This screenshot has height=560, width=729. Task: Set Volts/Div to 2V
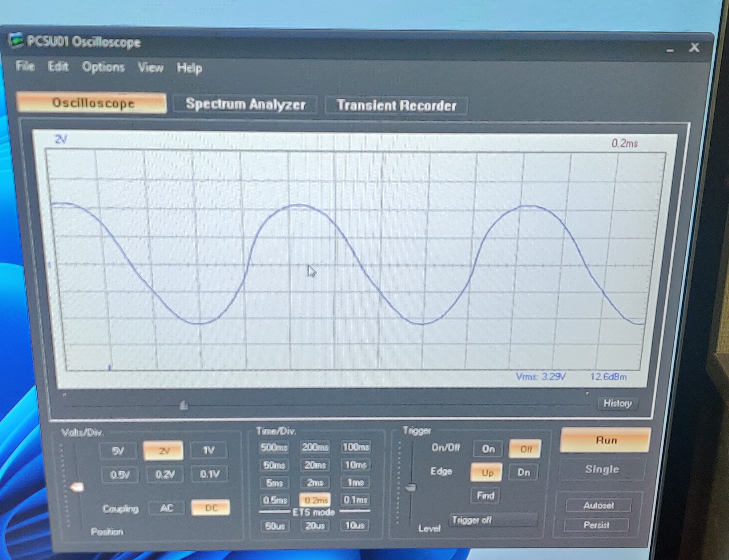click(x=163, y=451)
